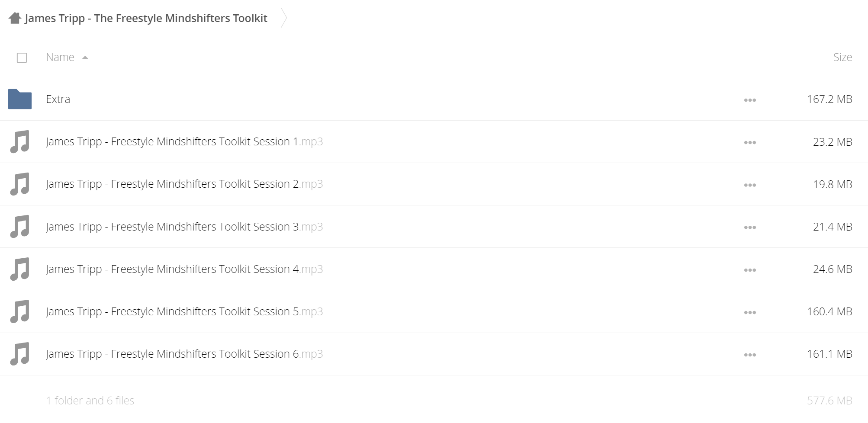Tick the select all files checkbox
The image size is (868, 423).
(22, 58)
